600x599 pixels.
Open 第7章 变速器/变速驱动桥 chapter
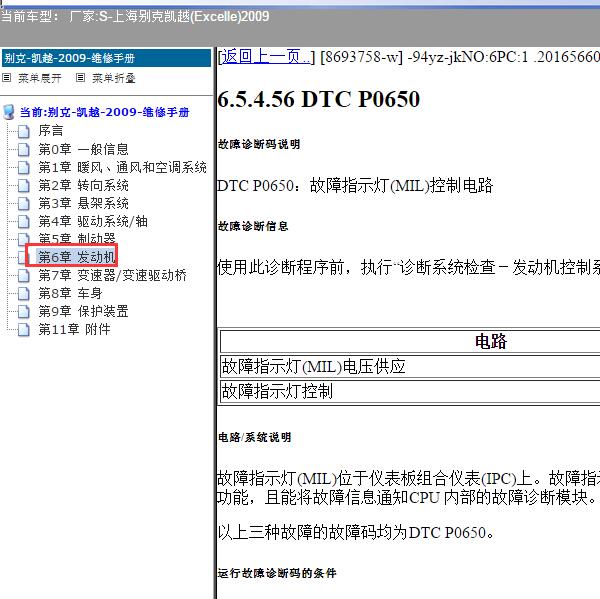click(112, 275)
